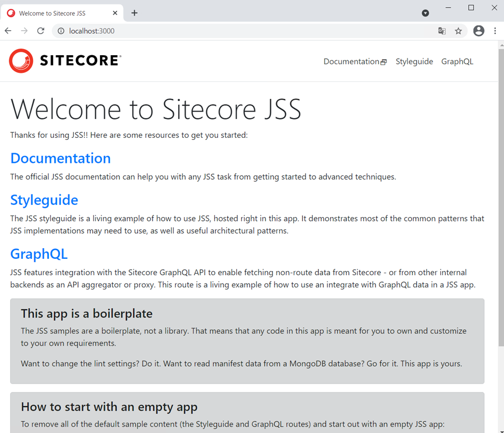Viewport: 504px width, 433px height.
Task: Click the 'Welcome to Sitecore JSS' heading
Action: tap(156, 109)
